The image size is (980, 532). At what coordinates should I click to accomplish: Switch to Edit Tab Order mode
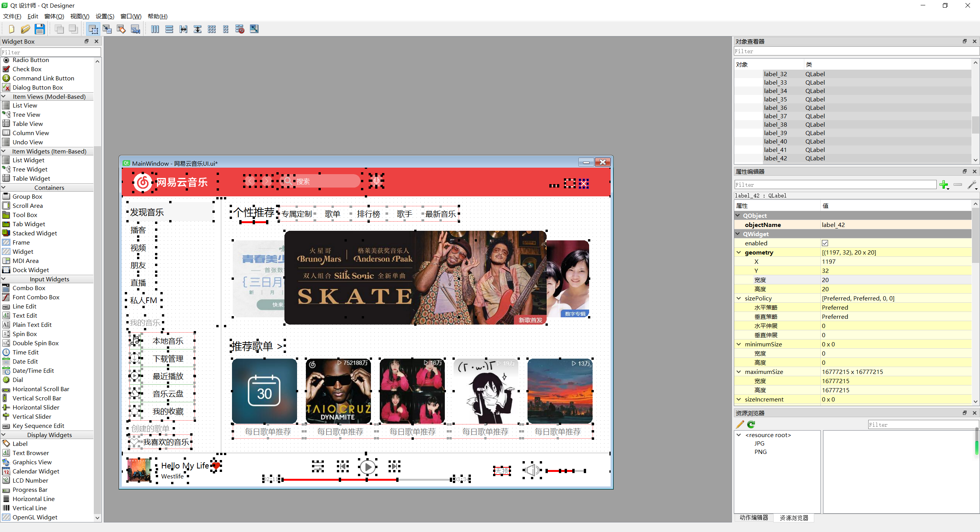[135, 29]
